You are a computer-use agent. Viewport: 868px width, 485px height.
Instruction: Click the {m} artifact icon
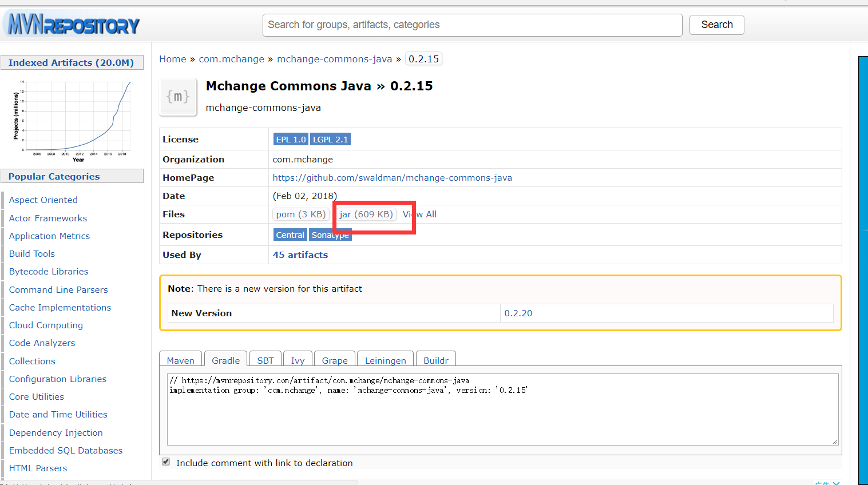pyautogui.click(x=178, y=97)
